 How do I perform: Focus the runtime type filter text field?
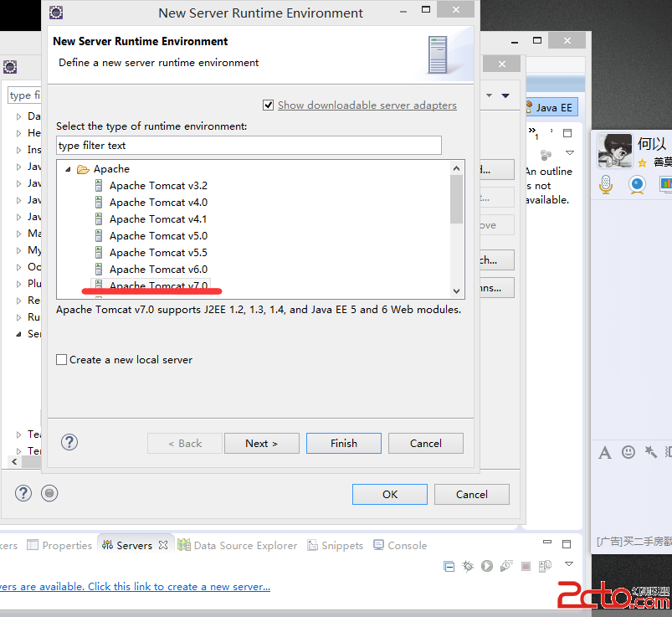(249, 146)
